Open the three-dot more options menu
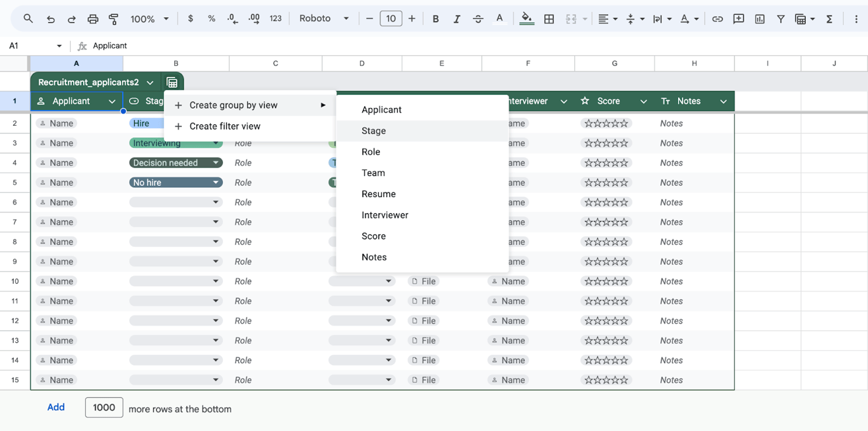Viewport: 868px width, 431px height. [x=856, y=19]
